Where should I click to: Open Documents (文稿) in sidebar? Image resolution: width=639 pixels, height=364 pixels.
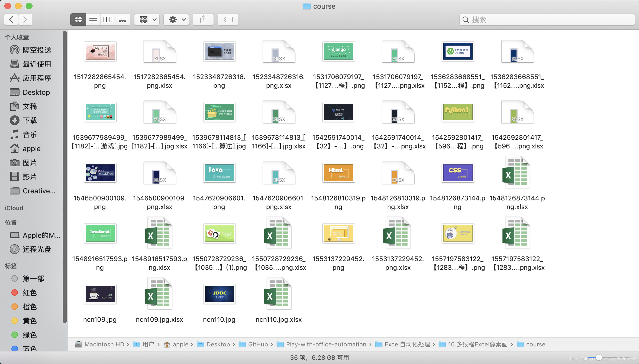coord(23,106)
